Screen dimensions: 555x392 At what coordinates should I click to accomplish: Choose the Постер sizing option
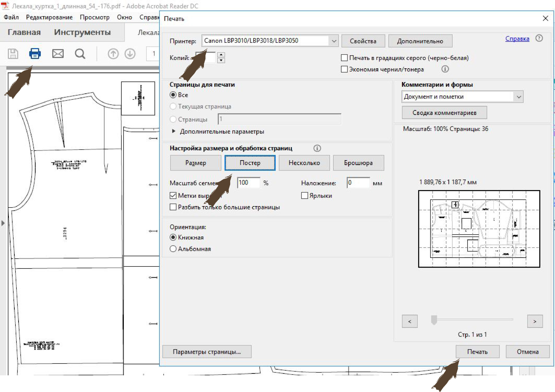pyautogui.click(x=250, y=163)
